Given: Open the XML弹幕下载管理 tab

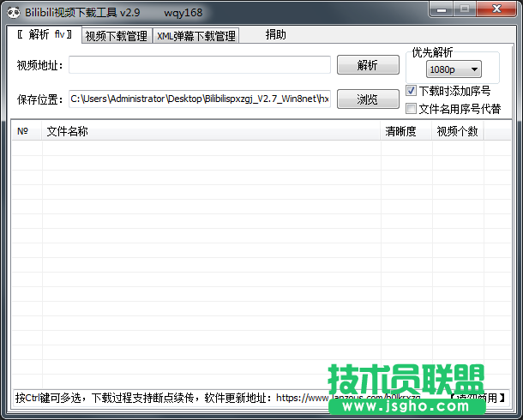Looking at the screenshot, I should pos(196,36).
